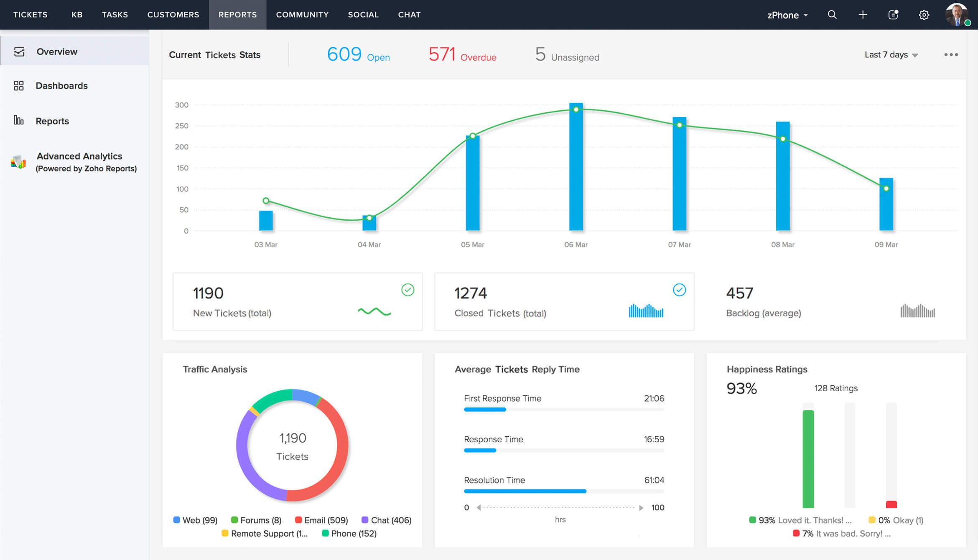Click the Tickets navigation icon
Screen dimensions: 978x560
(29, 14)
